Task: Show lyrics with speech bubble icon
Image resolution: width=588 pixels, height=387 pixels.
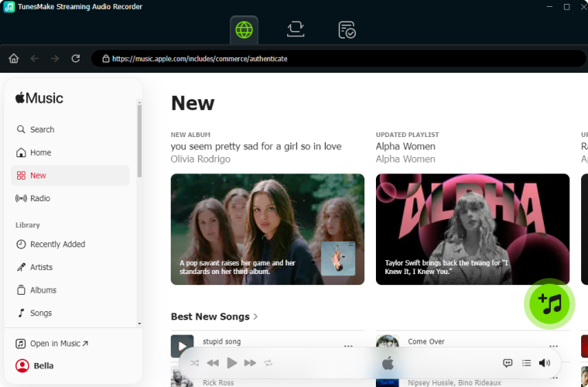Action: [x=508, y=363]
